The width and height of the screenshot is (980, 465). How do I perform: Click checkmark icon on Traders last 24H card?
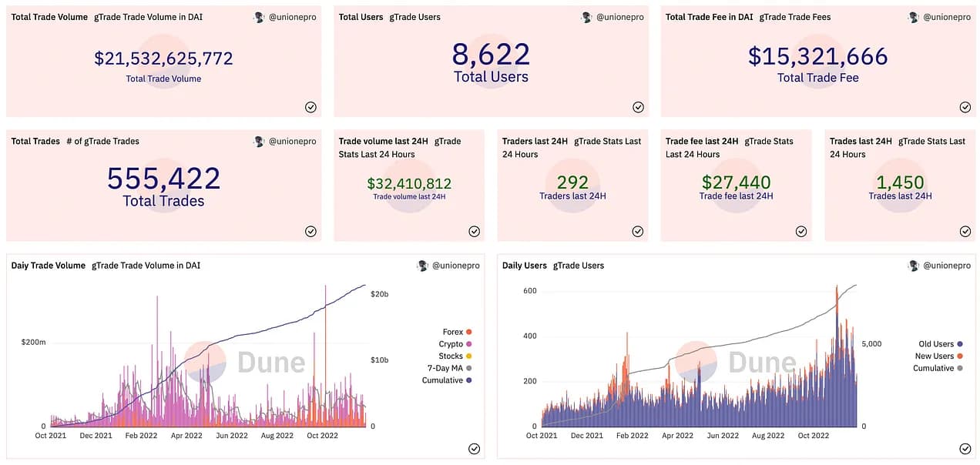[638, 231]
